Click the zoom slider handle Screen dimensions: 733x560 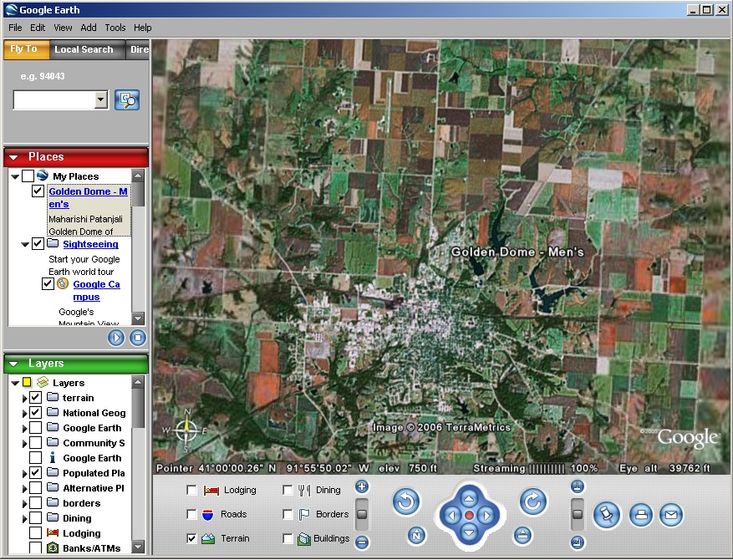(x=361, y=514)
